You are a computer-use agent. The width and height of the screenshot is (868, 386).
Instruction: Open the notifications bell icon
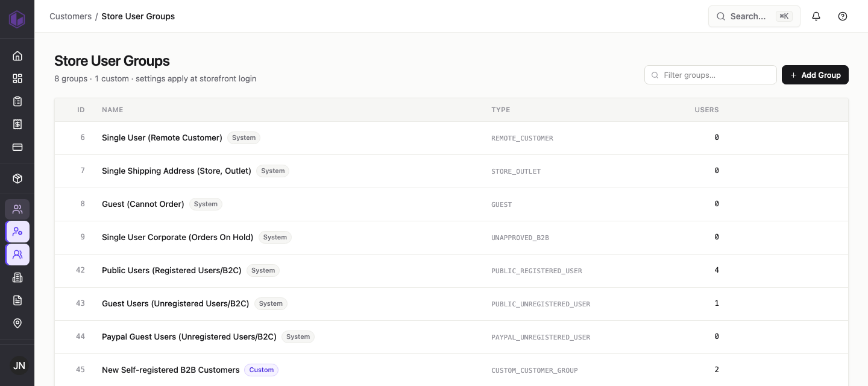[816, 16]
